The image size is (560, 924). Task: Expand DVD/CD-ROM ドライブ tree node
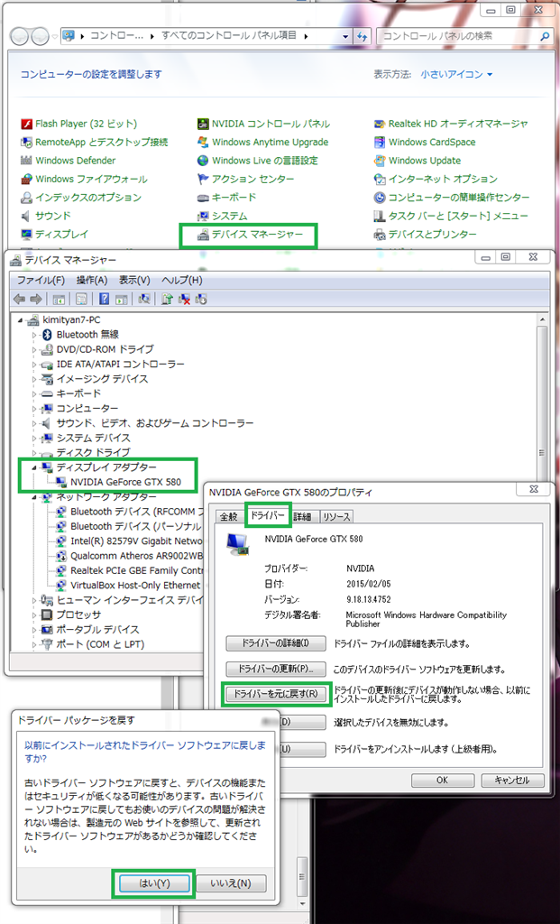point(33,349)
